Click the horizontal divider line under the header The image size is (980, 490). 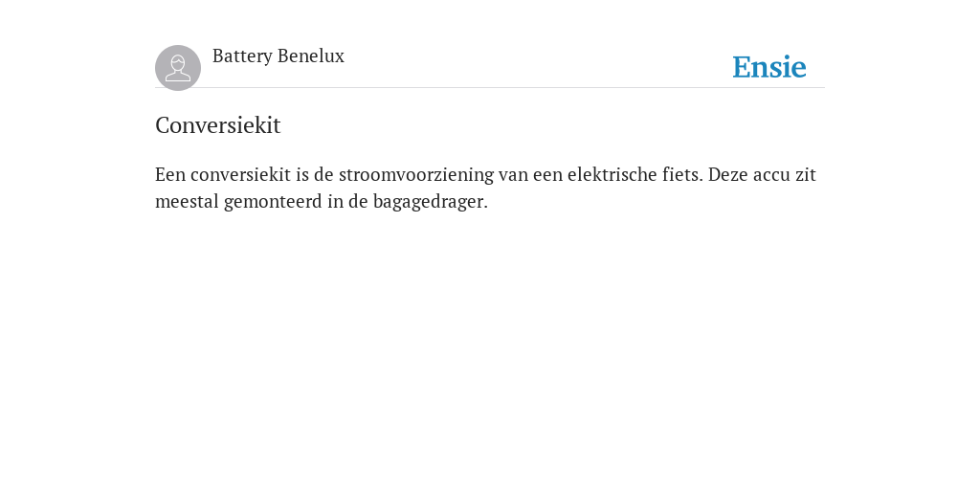pyautogui.click(x=490, y=87)
